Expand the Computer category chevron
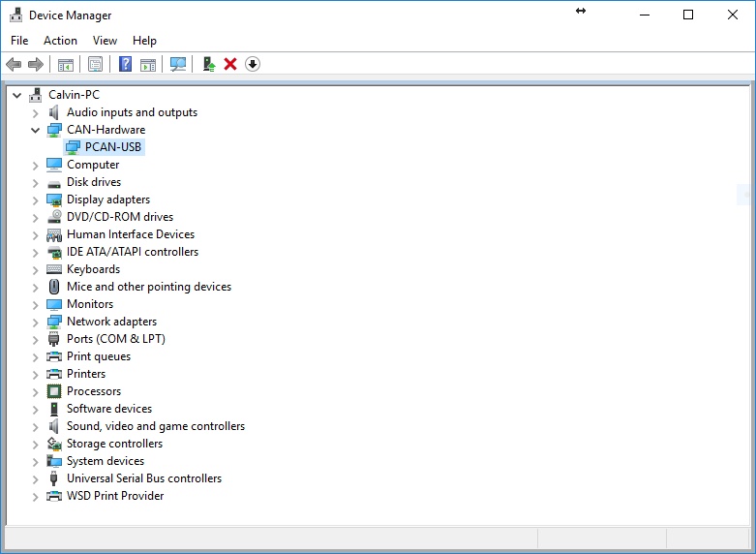756x554 pixels. 35,166
